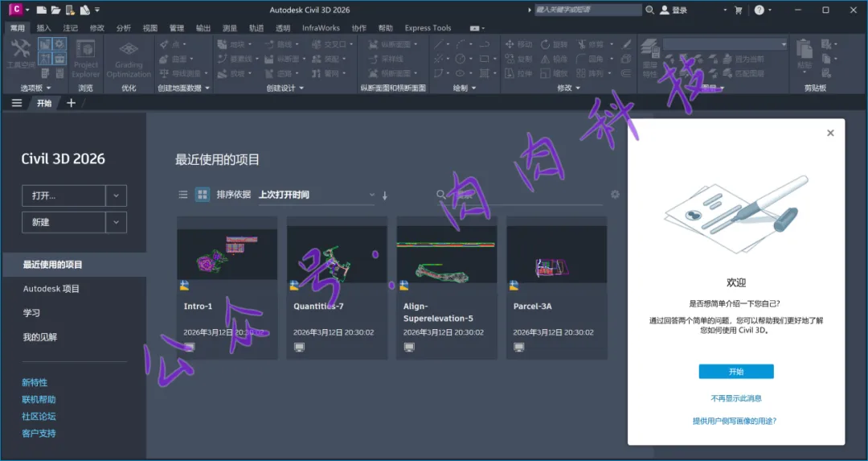Toggle the Toolspace Settings gear tab button
The height and width of the screenshot is (461, 868).
pos(59,44)
